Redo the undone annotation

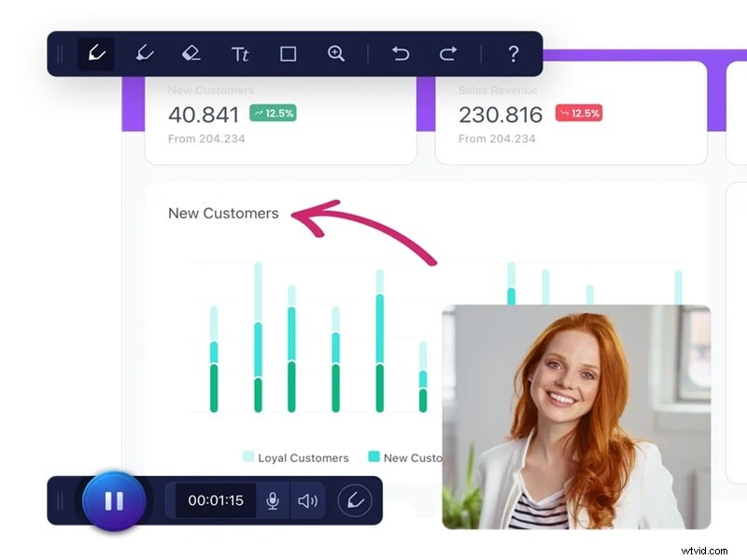(x=447, y=53)
